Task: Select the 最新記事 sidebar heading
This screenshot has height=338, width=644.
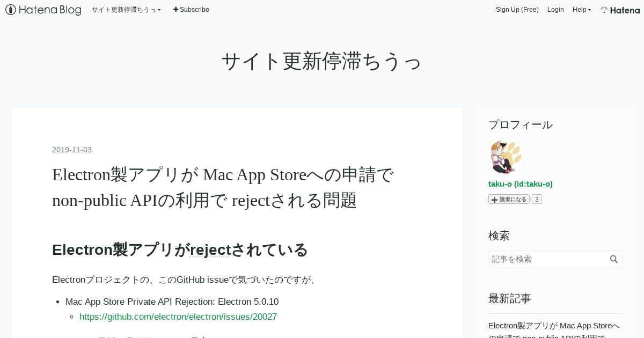Action: [510, 298]
